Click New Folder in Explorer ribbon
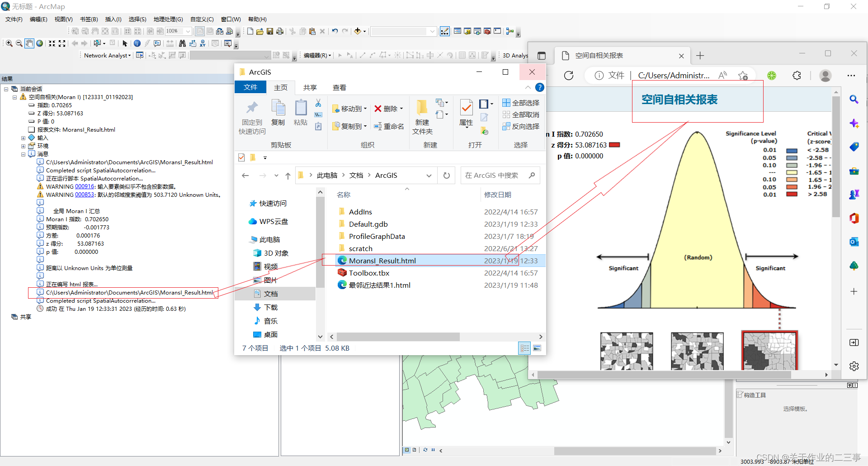The image size is (868, 466). point(422,117)
